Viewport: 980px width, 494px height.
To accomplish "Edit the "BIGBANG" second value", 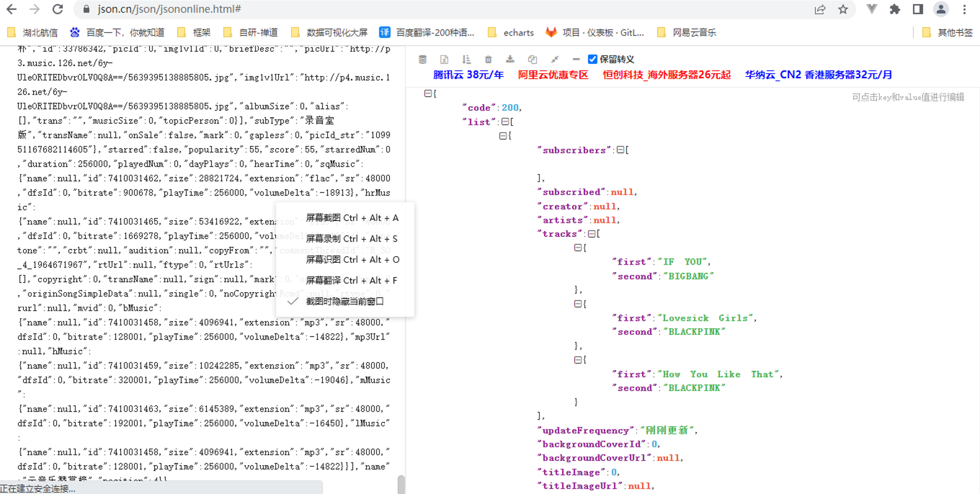I will tap(688, 276).
